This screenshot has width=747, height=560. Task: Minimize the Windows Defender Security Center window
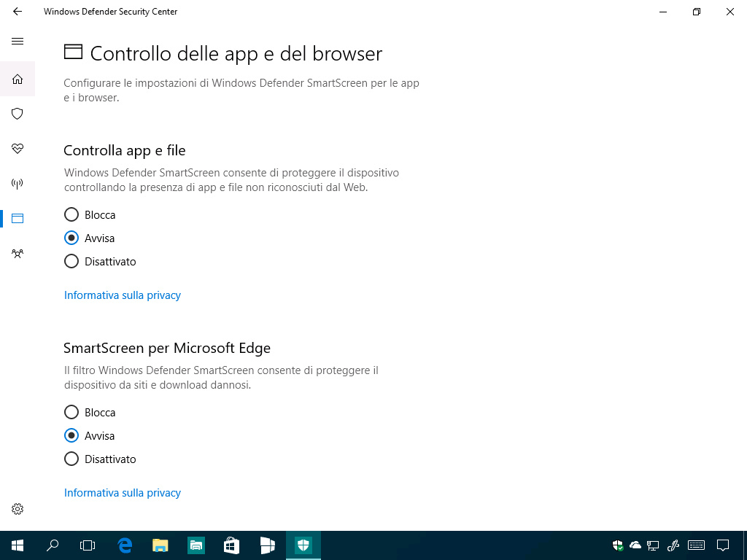[x=663, y=12]
